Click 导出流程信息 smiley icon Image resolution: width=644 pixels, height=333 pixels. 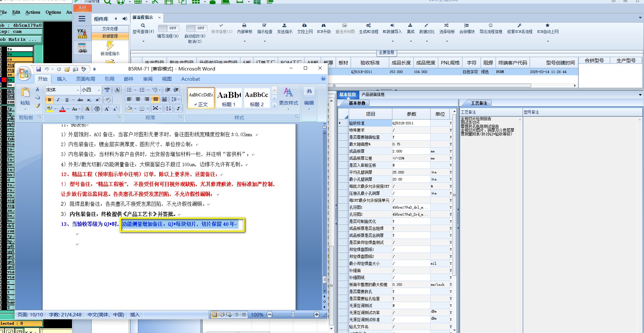coord(491,25)
